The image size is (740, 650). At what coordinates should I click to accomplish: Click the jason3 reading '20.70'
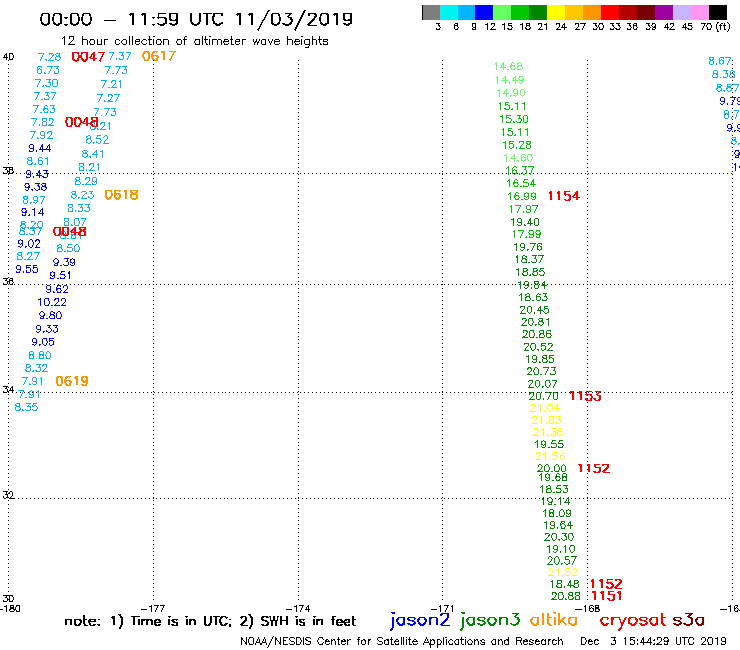click(543, 396)
